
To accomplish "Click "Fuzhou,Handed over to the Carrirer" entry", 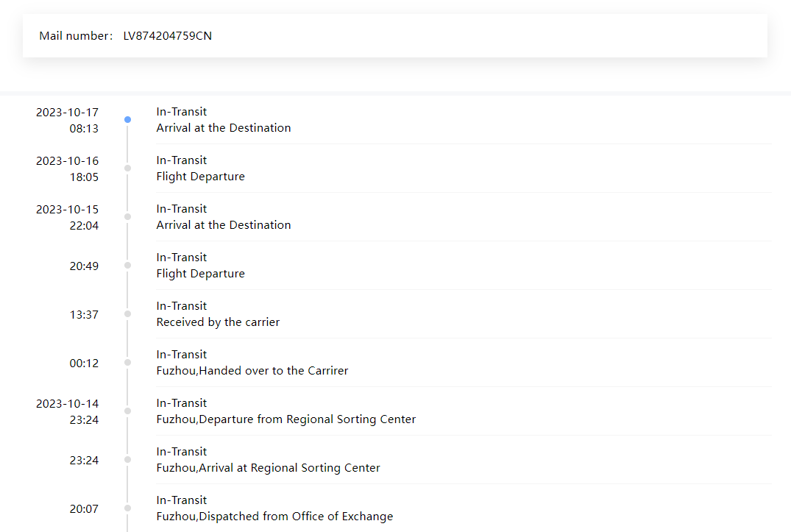I will (252, 371).
